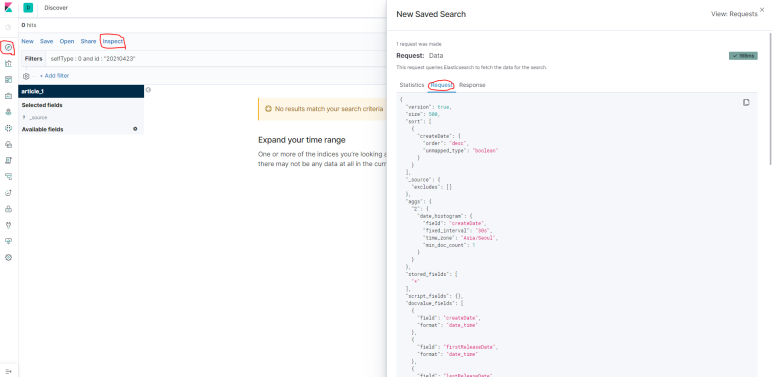Click the Available fields heading
Viewport: 773px width, 377px height.
click(42, 129)
